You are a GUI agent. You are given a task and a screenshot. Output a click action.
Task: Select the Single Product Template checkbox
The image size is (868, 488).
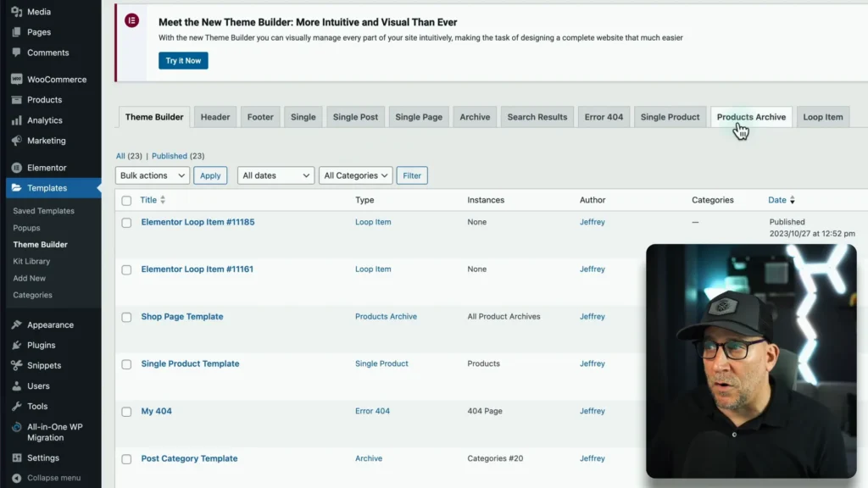pyautogui.click(x=126, y=364)
